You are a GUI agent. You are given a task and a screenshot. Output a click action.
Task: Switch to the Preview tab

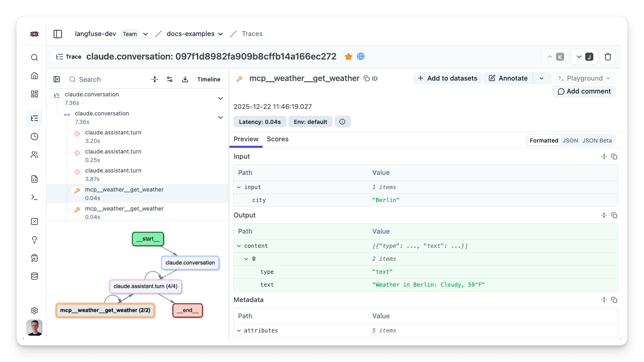tap(246, 139)
